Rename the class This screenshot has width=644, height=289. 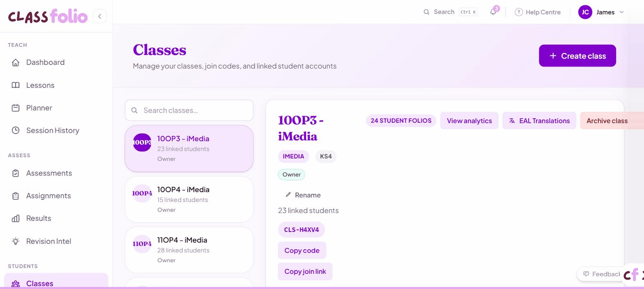[x=303, y=195]
